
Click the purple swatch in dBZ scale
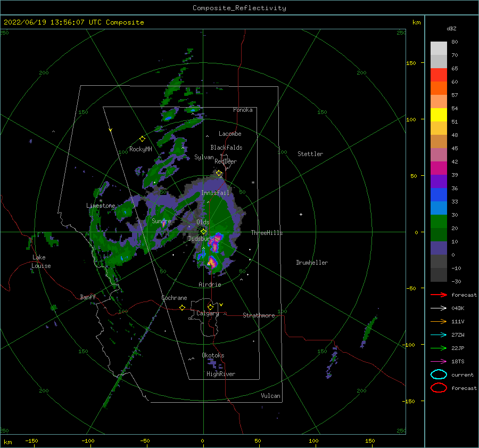(439, 181)
